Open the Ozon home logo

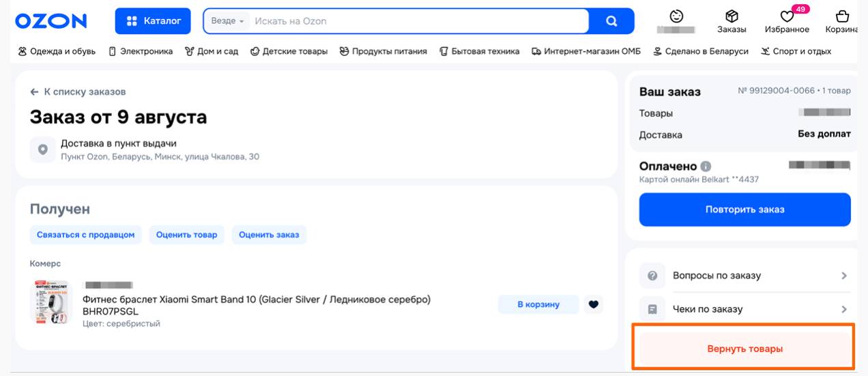tap(51, 21)
